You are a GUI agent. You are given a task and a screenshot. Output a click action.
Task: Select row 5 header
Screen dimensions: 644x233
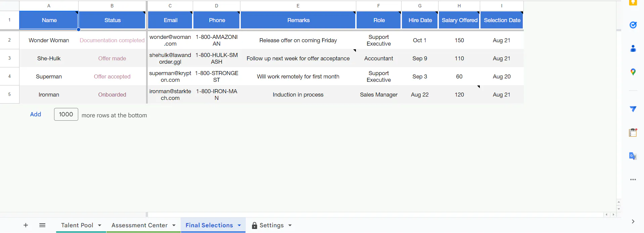coord(9,95)
